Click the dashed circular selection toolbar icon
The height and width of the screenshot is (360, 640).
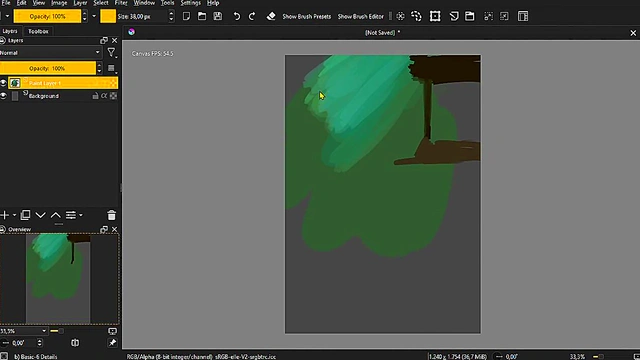tap(416, 16)
